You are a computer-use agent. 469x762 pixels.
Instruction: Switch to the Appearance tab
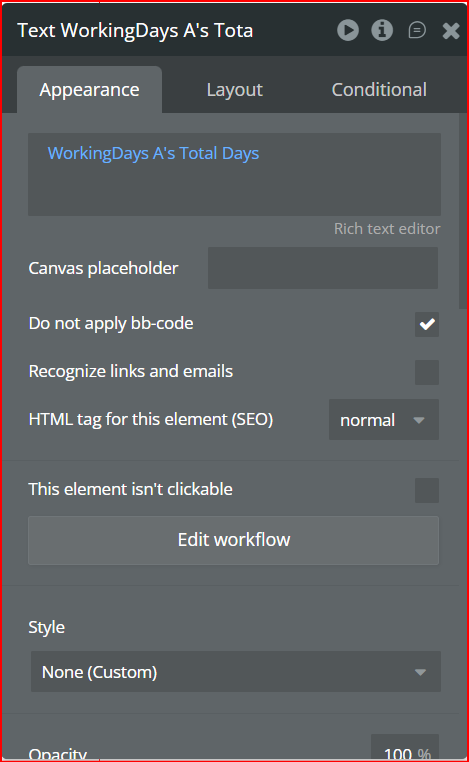point(89,89)
